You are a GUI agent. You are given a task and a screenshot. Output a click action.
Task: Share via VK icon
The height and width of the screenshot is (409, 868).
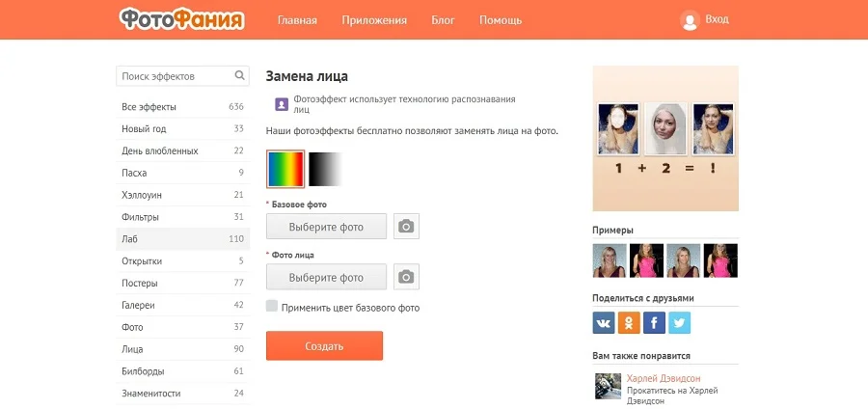604,322
